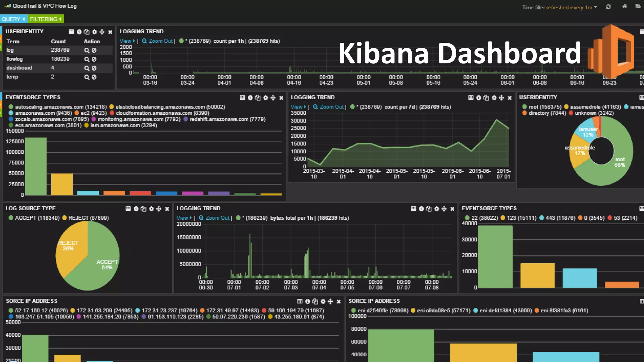
Task: Toggle the 443 (11876) legend series
Action: [x=557, y=218]
